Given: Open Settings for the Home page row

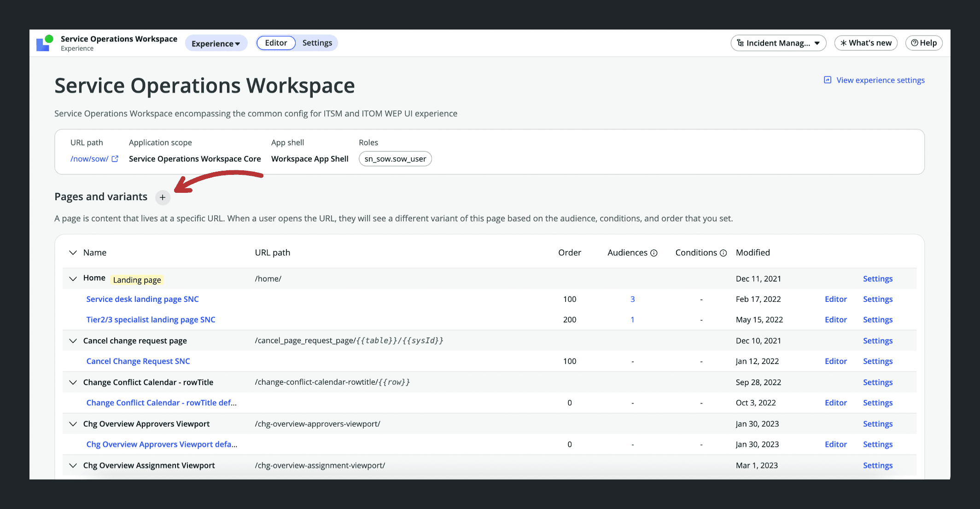Looking at the screenshot, I should 878,279.
